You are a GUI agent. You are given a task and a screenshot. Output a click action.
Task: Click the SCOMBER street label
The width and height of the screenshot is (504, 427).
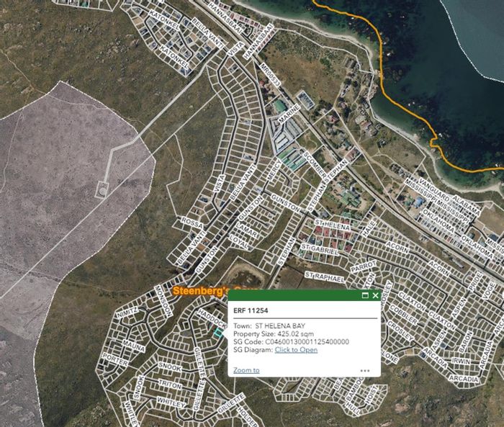click(x=315, y=164)
